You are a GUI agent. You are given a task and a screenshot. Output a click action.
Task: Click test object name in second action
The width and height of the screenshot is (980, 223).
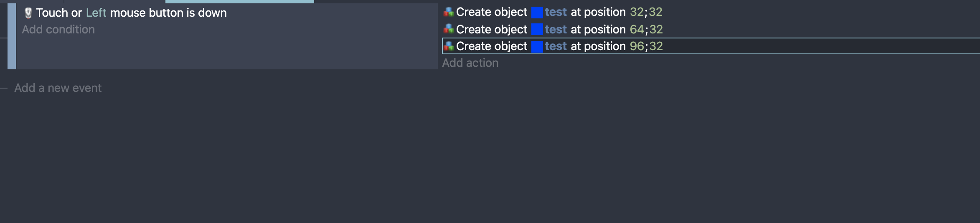pos(556,29)
